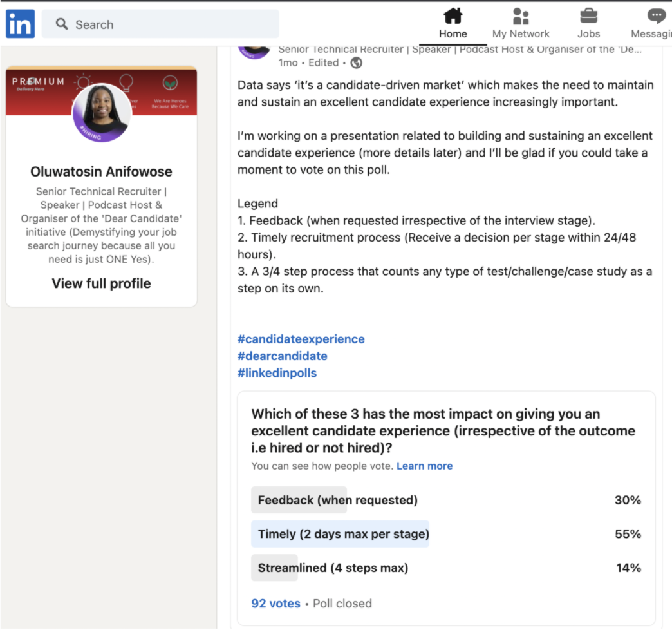View the 92 votes list
This screenshot has height=630, width=672.
(275, 604)
